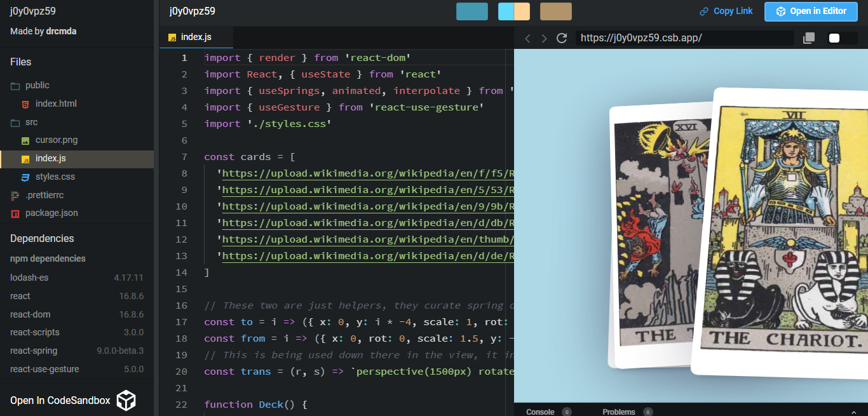Click the 'npm dependencies' heading
868x416 pixels.
click(48, 258)
